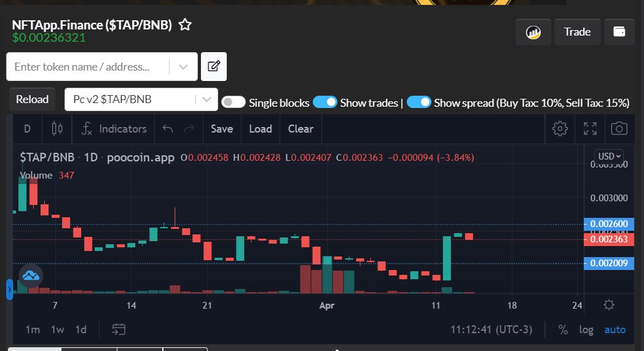Viewport: 644px width, 351px height.
Task: Open the Pc v2 $TAP/BNB pair dropdown
Action: tap(141, 99)
